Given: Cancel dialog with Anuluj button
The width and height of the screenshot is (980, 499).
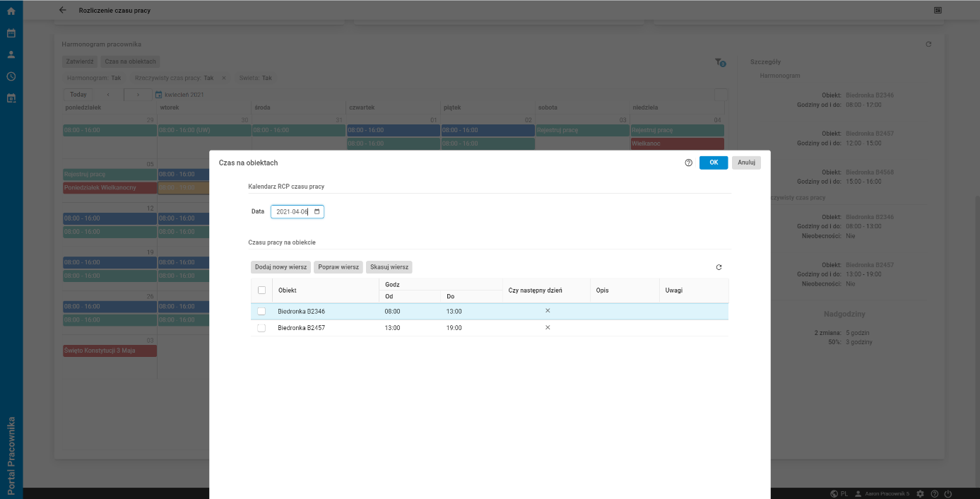Looking at the screenshot, I should (x=746, y=163).
